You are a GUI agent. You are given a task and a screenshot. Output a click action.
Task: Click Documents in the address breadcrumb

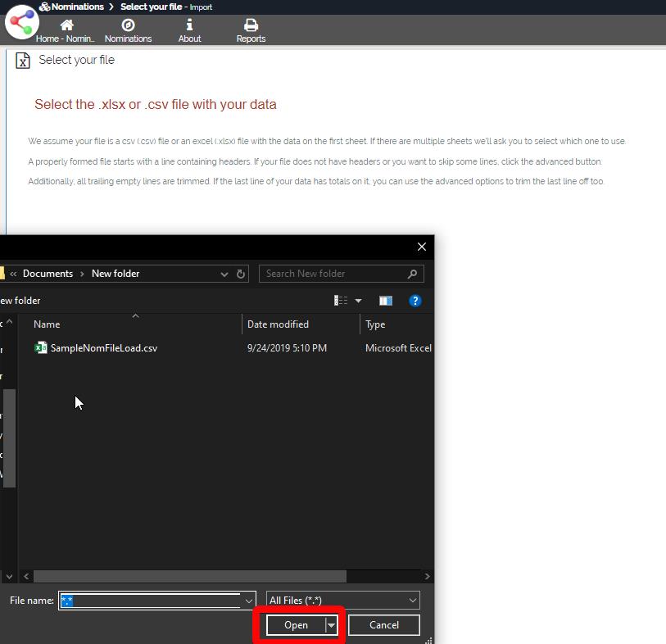48,274
